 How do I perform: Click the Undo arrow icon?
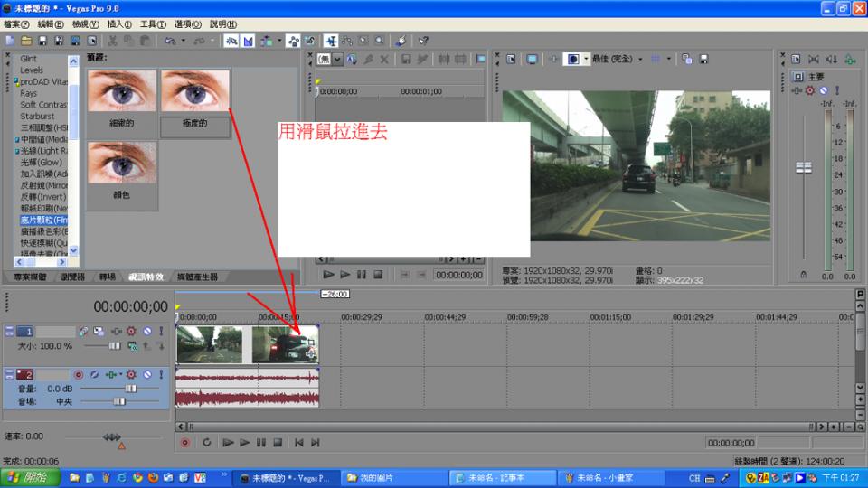[x=169, y=41]
